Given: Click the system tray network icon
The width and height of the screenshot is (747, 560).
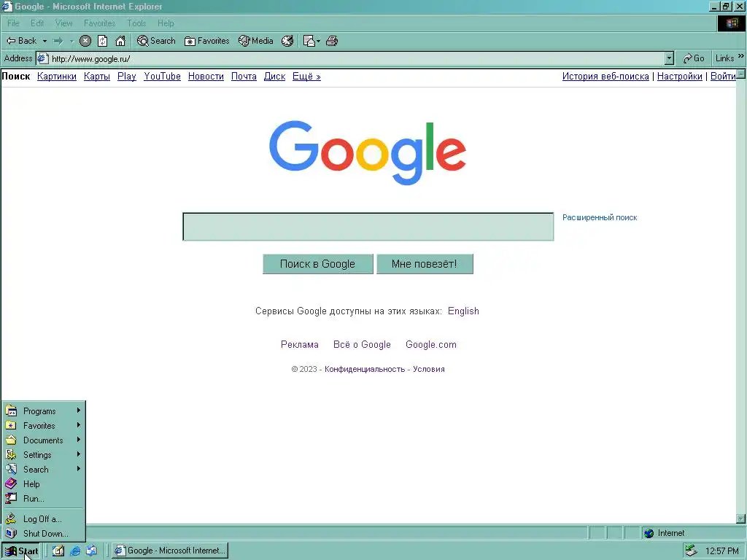Looking at the screenshot, I should [691, 551].
